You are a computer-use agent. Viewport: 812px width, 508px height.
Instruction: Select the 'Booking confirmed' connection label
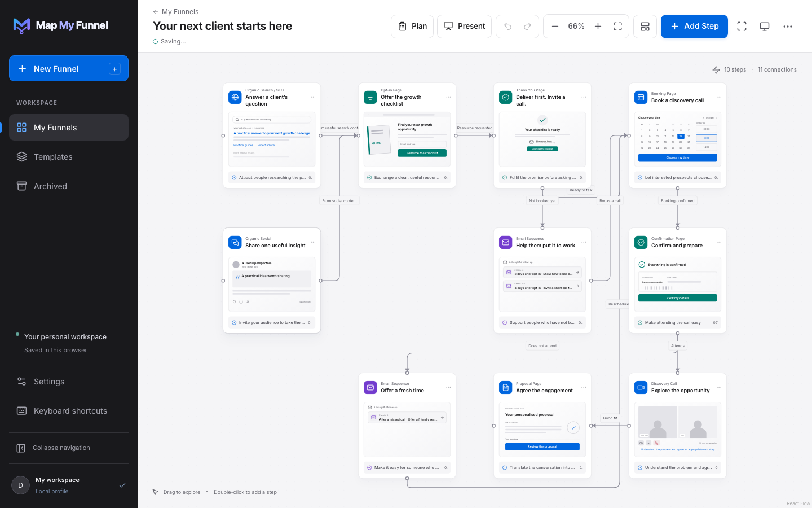click(x=678, y=201)
